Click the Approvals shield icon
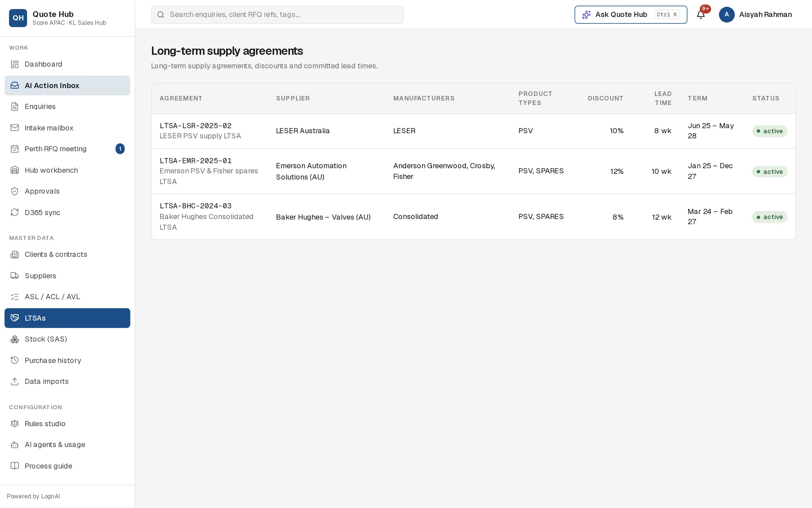This screenshot has height=508, width=812. coord(15,191)
